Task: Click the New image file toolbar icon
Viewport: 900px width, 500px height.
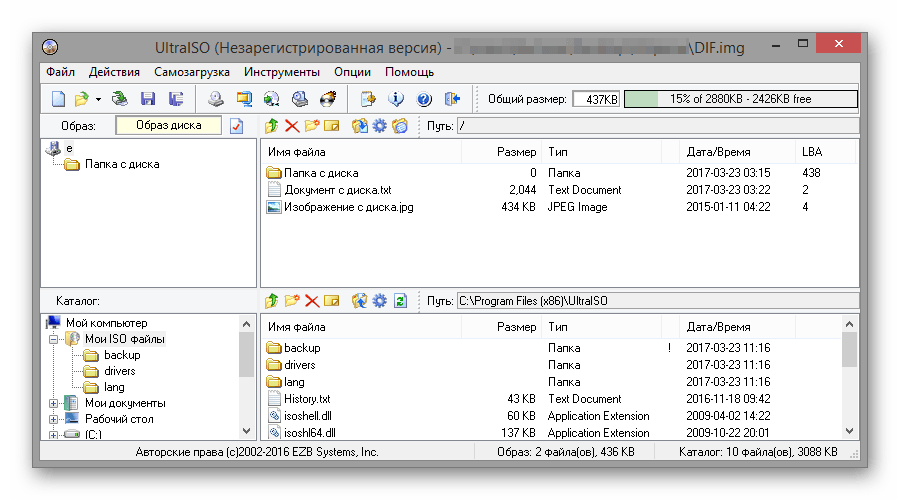Action: tap(59, 99)
